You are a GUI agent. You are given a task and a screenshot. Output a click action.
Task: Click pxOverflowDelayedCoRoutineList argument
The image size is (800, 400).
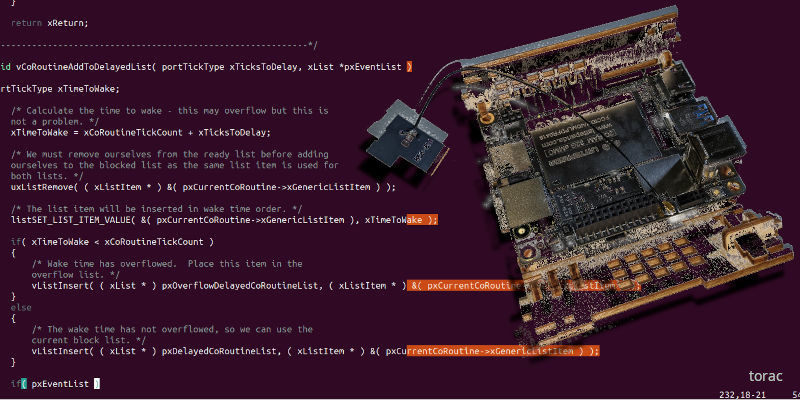tap(240, 286)
